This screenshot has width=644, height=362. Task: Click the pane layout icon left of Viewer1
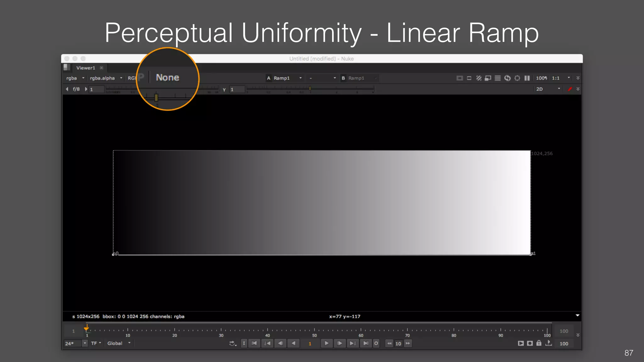[x=66, y=67]
